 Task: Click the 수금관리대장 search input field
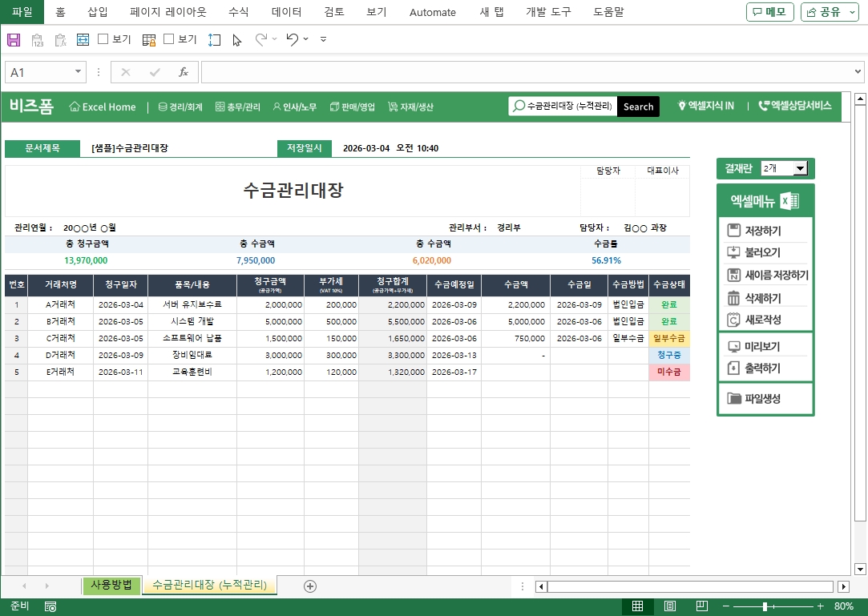[x=569, y=107]
